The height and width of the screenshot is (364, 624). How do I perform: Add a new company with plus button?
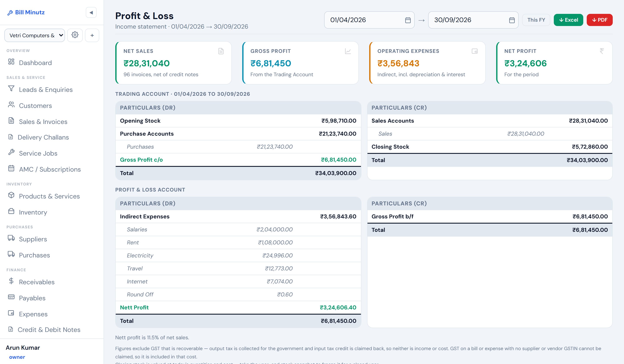[x=92, y=35]
